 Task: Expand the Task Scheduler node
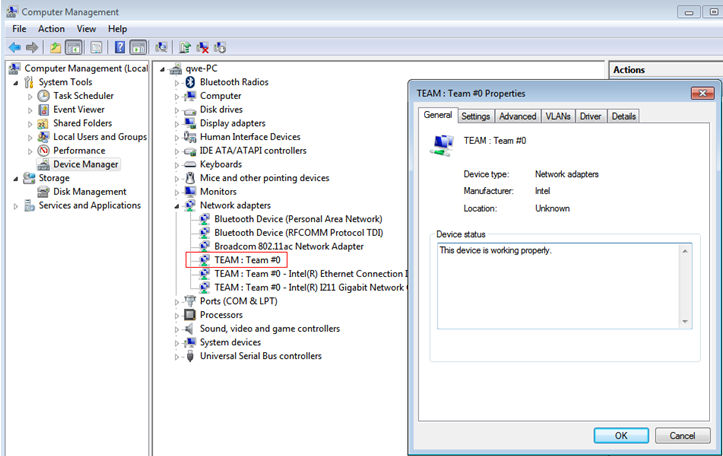[x=30, y=96]
